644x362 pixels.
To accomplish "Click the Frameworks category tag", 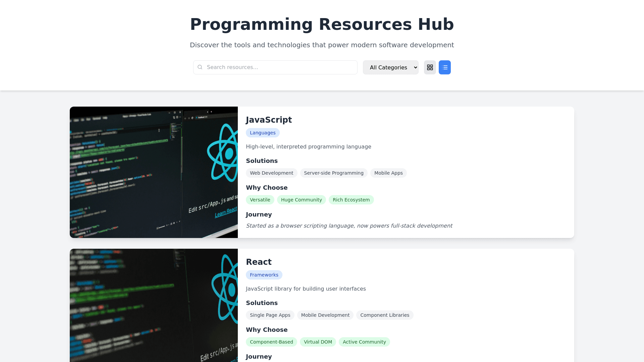I will (264, 275).
